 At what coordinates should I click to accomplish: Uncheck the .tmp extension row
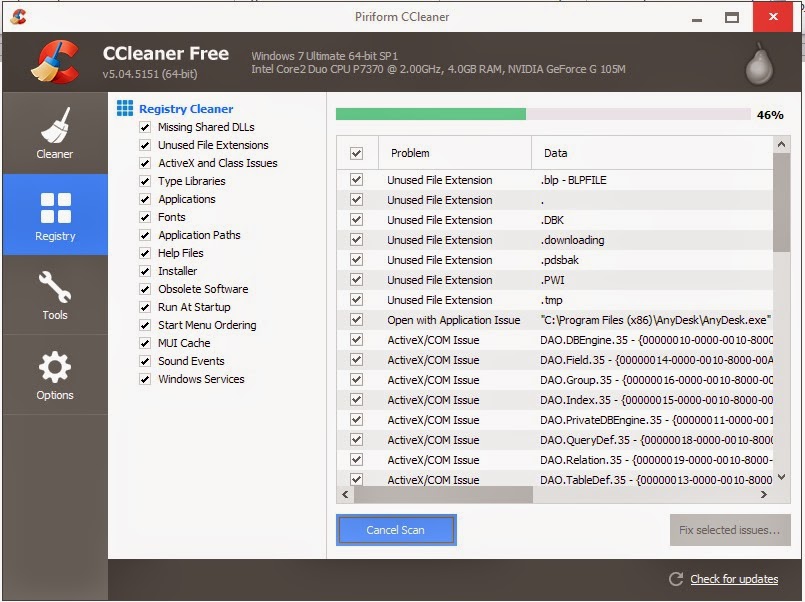pos(356,300)
